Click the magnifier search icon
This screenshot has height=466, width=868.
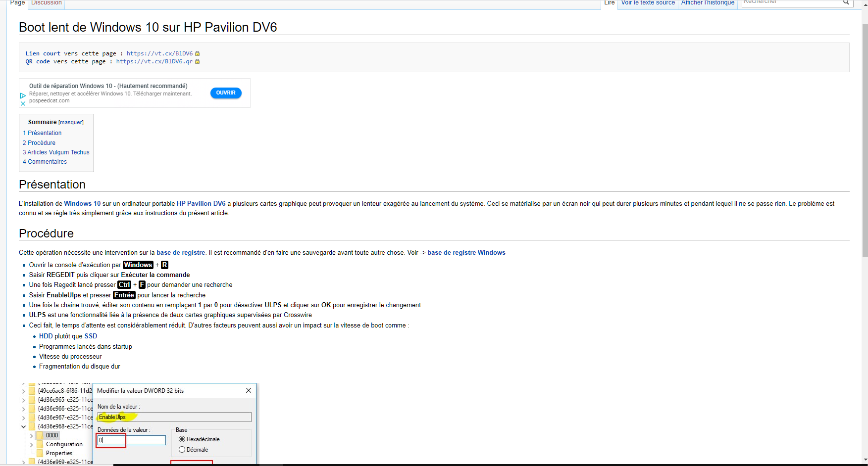(846, 2)
